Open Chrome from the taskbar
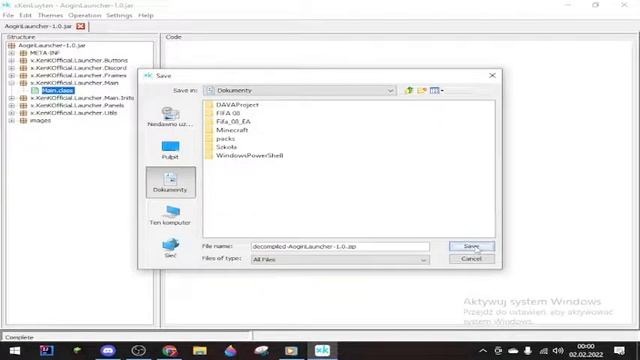640x360 pixels. point(169,351)
